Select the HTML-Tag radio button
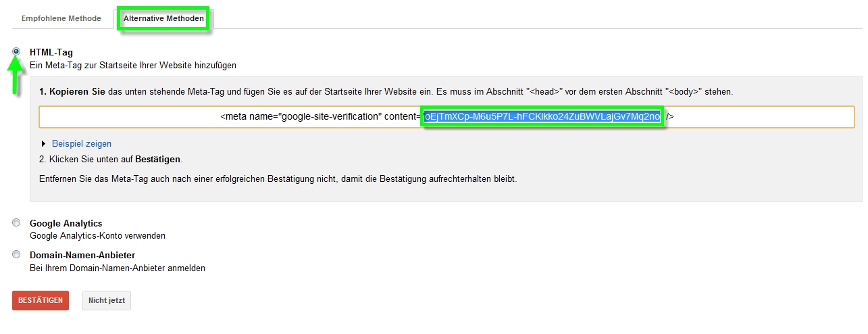868x334 pixels. pos(16,51)
